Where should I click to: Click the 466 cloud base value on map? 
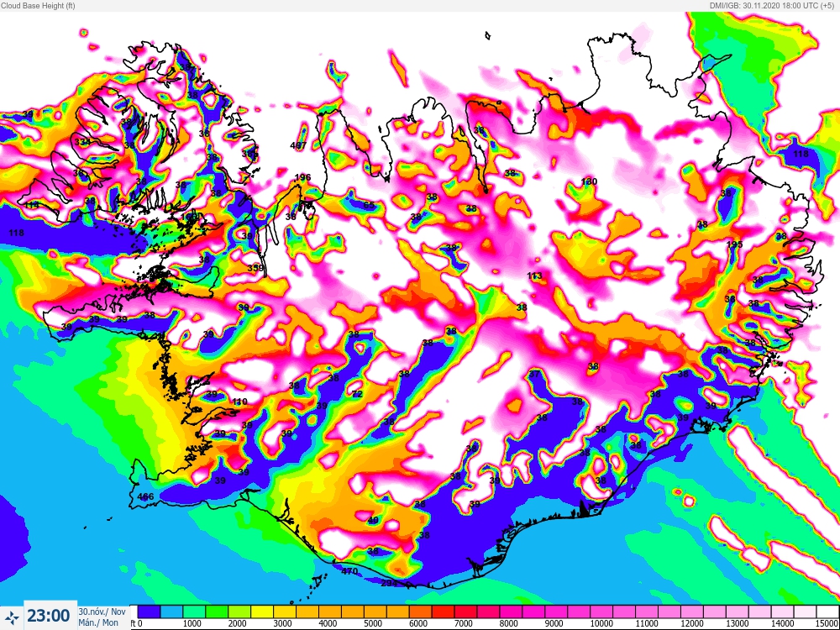(x=145, y=496)
